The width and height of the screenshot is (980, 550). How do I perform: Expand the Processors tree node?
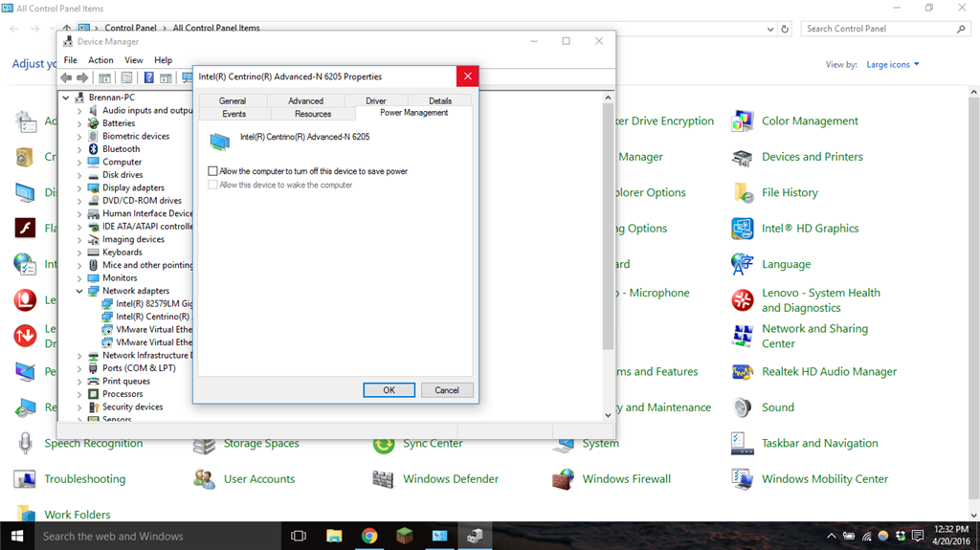click(x=79, y=394)
